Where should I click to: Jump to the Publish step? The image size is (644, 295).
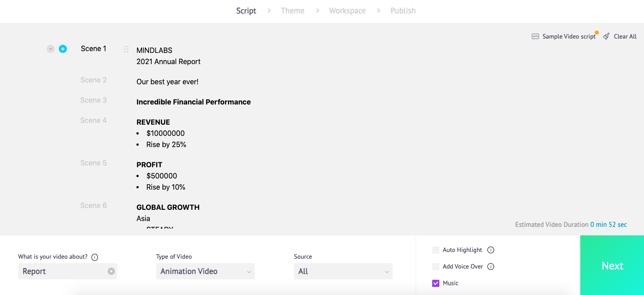(x=403, y=11)
